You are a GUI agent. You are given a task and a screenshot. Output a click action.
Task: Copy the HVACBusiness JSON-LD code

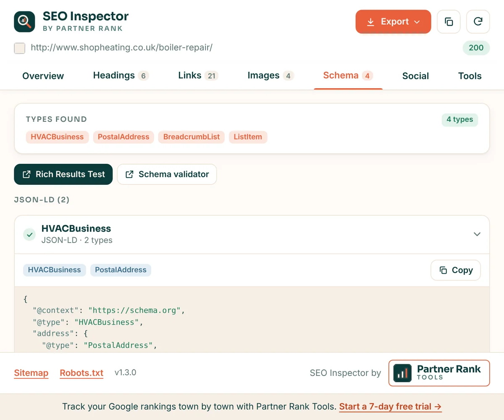(x=456, y=270)
